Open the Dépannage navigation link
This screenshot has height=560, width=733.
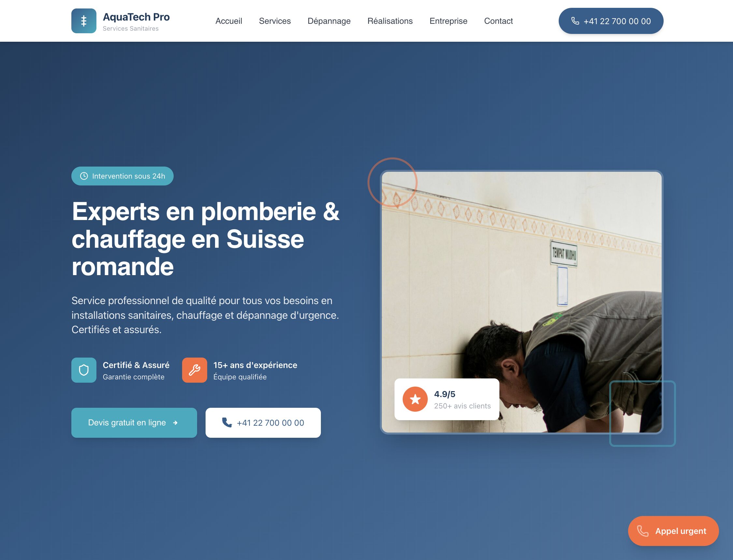[x=329, y=21]
